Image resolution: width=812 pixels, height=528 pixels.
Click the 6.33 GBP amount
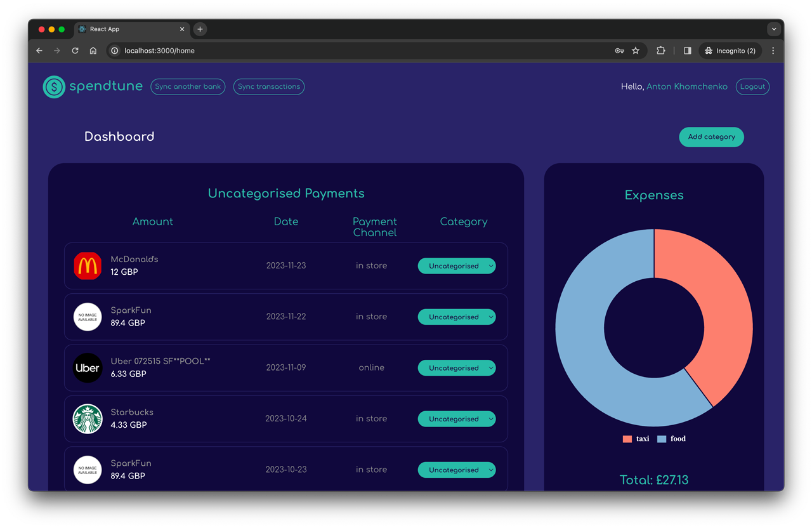[128, 374]
